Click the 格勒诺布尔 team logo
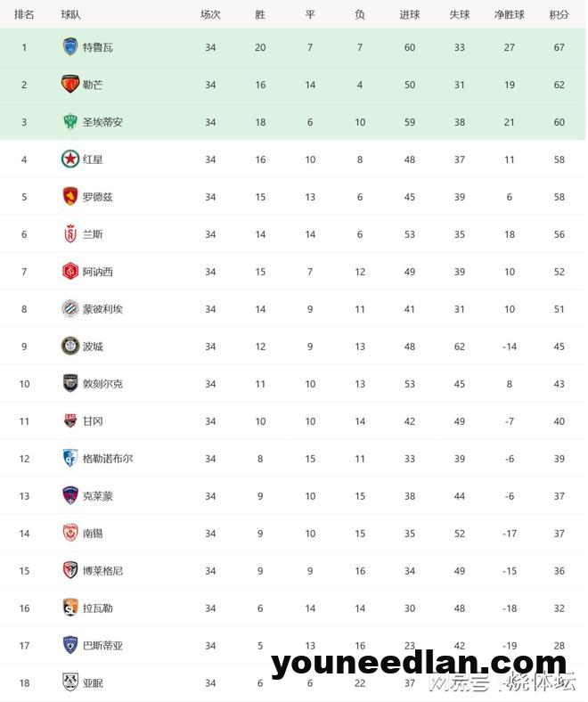The image size is (588, 702). pos(69,458)
